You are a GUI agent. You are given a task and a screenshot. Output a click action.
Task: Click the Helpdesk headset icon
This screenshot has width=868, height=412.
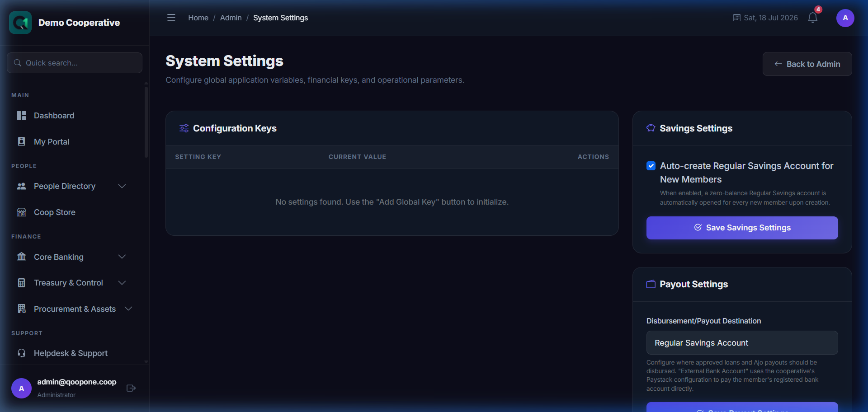click(x=21, y=353)
